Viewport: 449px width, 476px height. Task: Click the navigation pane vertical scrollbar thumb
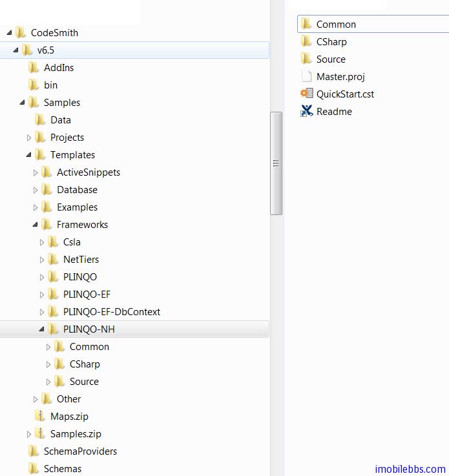pos(276,163)
